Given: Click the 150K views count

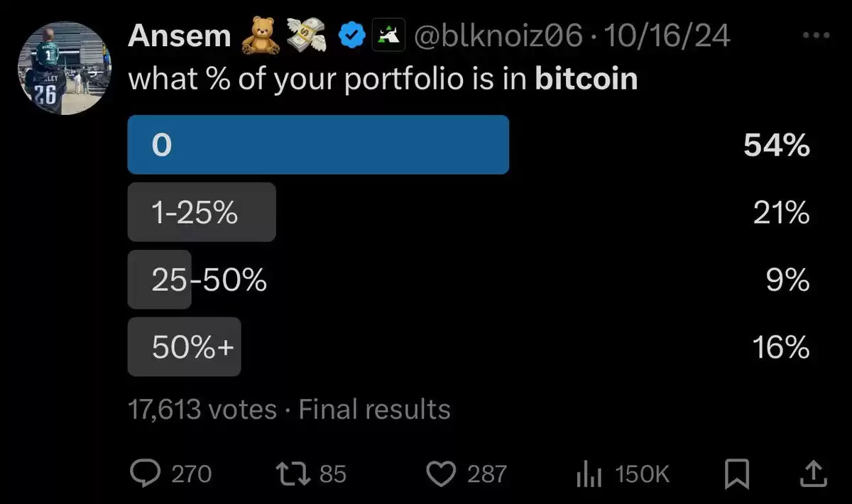Looking at the screenshot, I should pyautogui.click(x=643, y=474).
